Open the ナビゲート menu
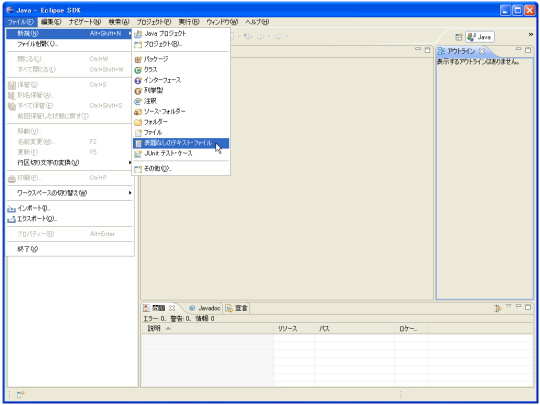Viewport: 540px width, 405px height. 85,22
